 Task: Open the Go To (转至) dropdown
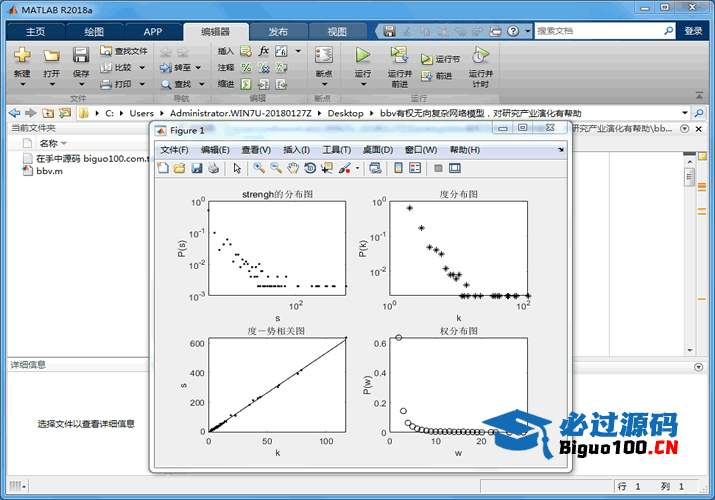coord(198,67)
